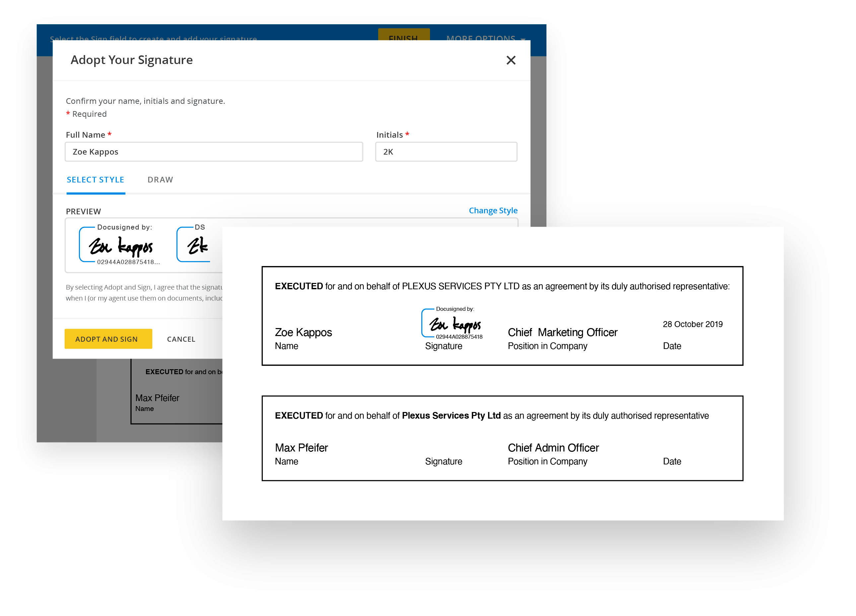Cancel the signature adoption

coord(181,339)
